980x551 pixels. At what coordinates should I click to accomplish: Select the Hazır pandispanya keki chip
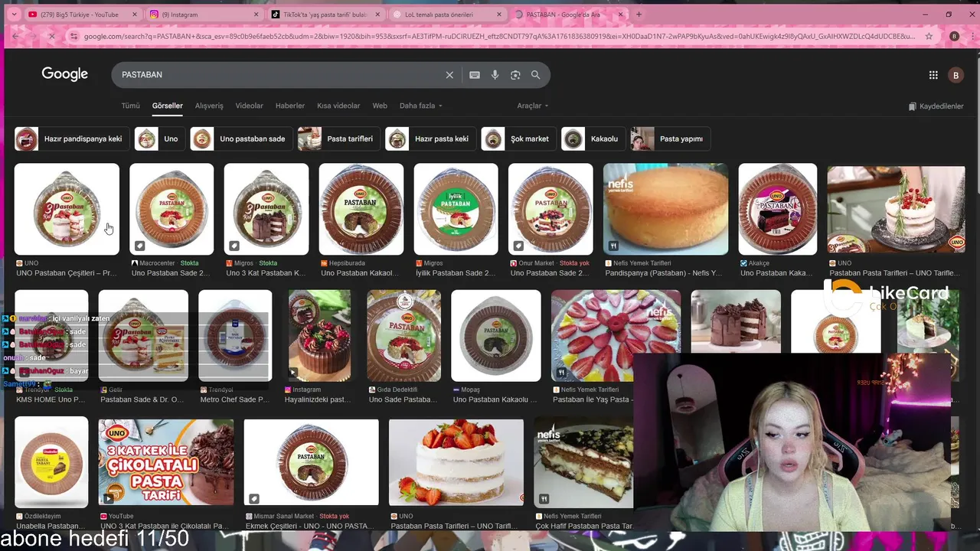72,139
